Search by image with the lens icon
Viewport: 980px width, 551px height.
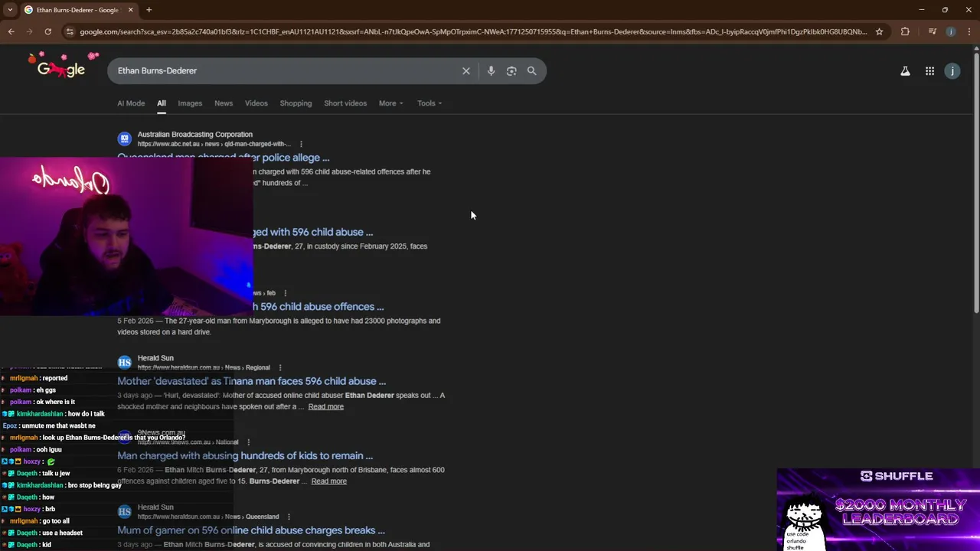point(511,70)
